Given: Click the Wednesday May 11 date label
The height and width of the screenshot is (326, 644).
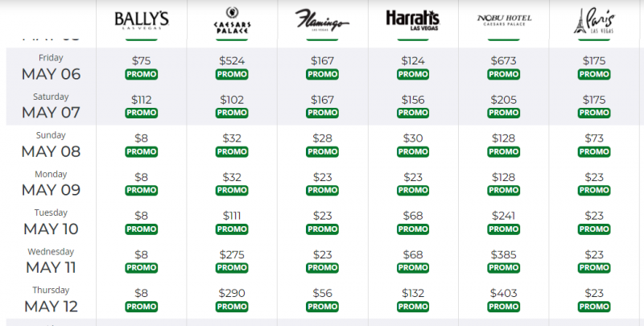Looking at the screenshot, I should coord(51,260).
